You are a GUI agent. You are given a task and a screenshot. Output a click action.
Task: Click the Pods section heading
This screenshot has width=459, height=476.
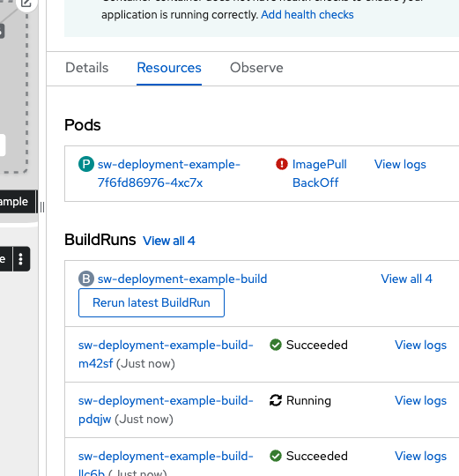83,125
